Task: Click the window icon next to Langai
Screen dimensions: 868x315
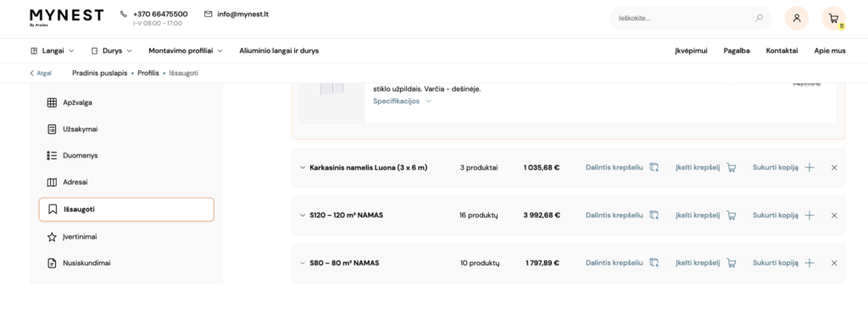Action: click(34, 50)
